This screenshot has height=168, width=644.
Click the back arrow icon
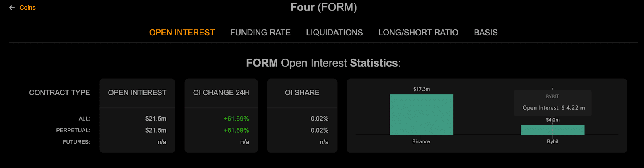click(x=12, y=8)
